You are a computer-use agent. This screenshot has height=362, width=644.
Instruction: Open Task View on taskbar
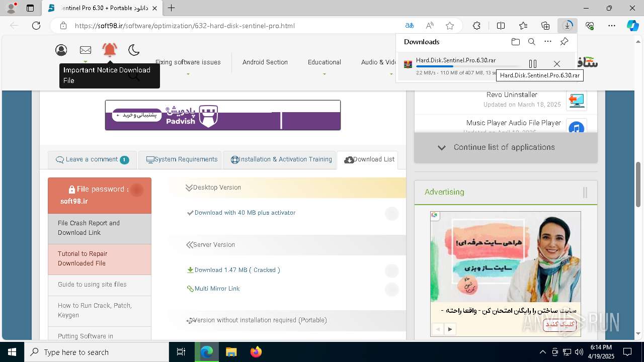pos(181,352)
